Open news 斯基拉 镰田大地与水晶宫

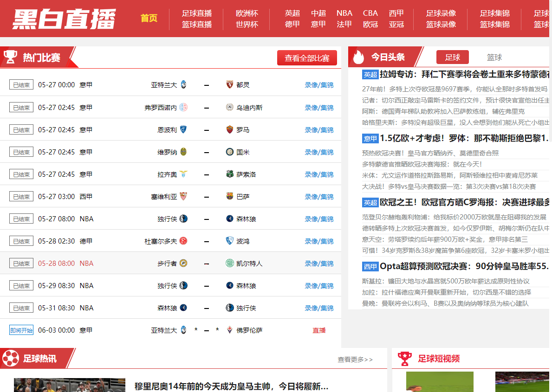[446, 281]
